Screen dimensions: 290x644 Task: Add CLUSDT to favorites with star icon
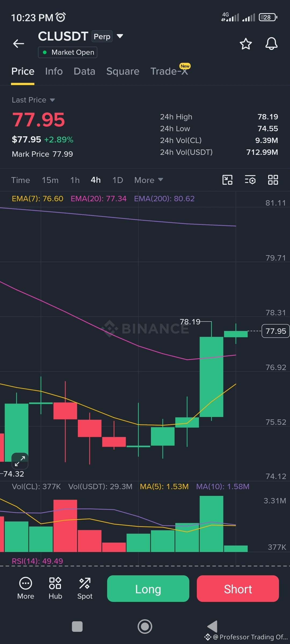[x=245, y=44]
